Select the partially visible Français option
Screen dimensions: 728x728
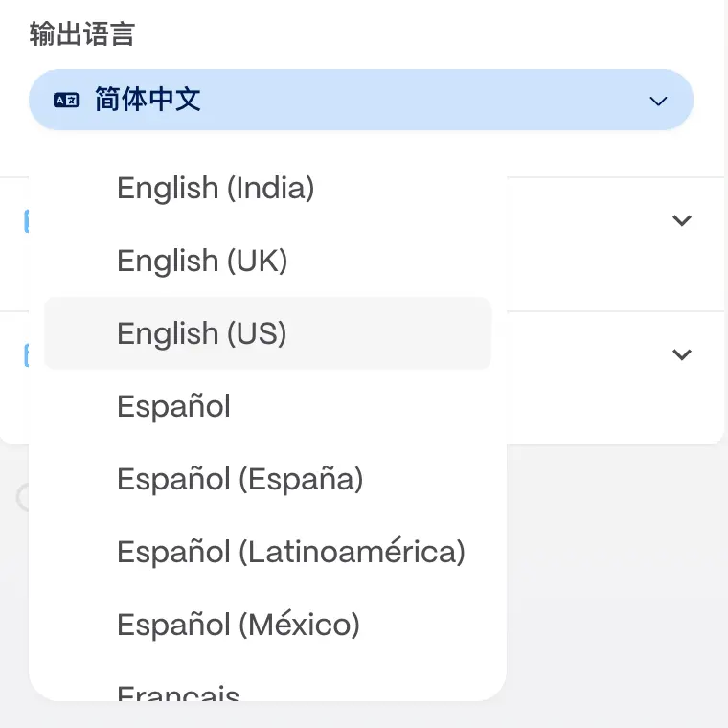178,693
